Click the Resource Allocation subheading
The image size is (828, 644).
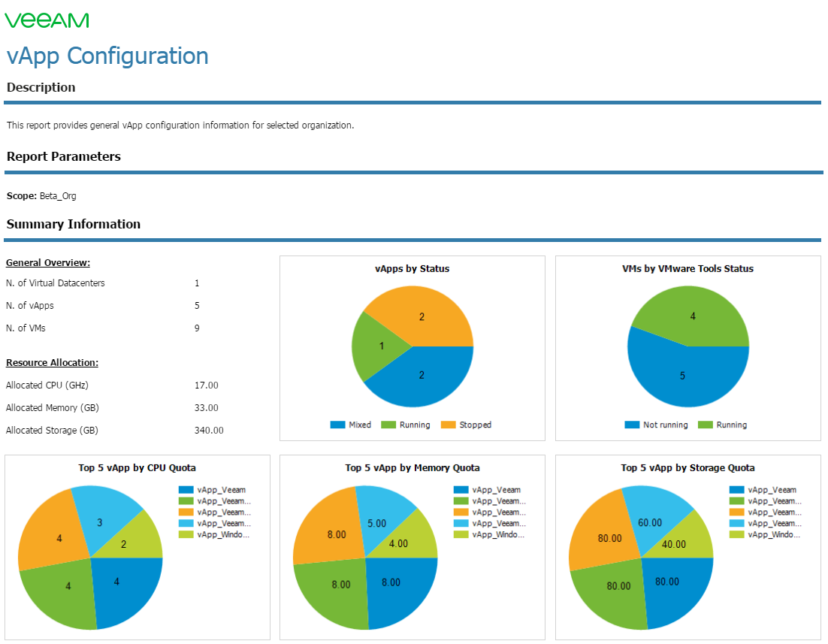pos(53,362)
